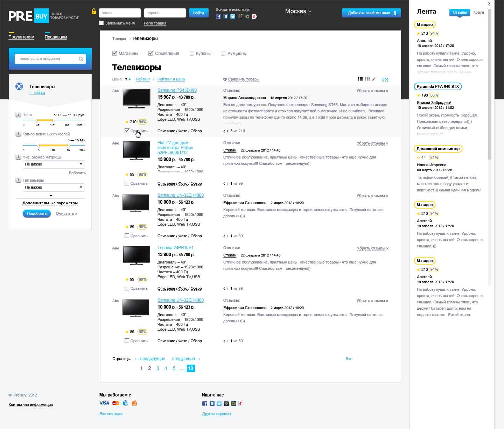
Task: Close the Лента side panel
Action: click(489, 4)
